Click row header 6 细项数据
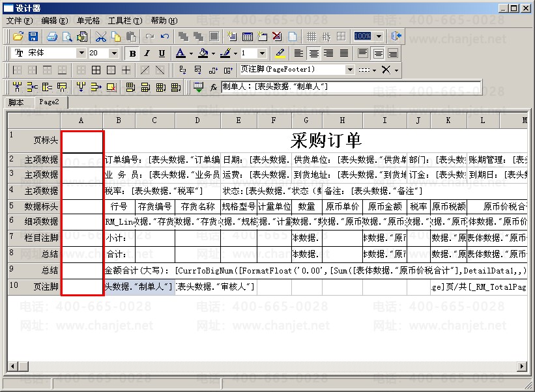 click(x=34, y=221)
